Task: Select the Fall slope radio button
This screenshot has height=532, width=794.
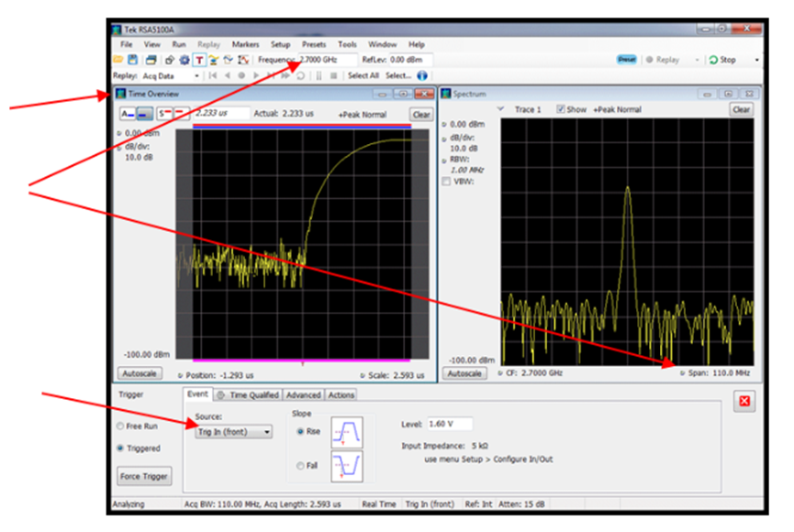Action: click(x=300, y=466)
